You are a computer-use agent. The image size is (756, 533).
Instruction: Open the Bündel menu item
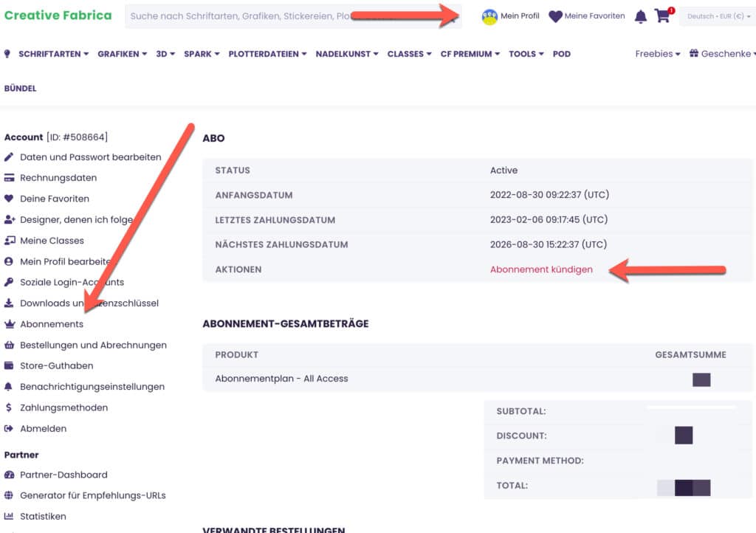coord(20,89)
